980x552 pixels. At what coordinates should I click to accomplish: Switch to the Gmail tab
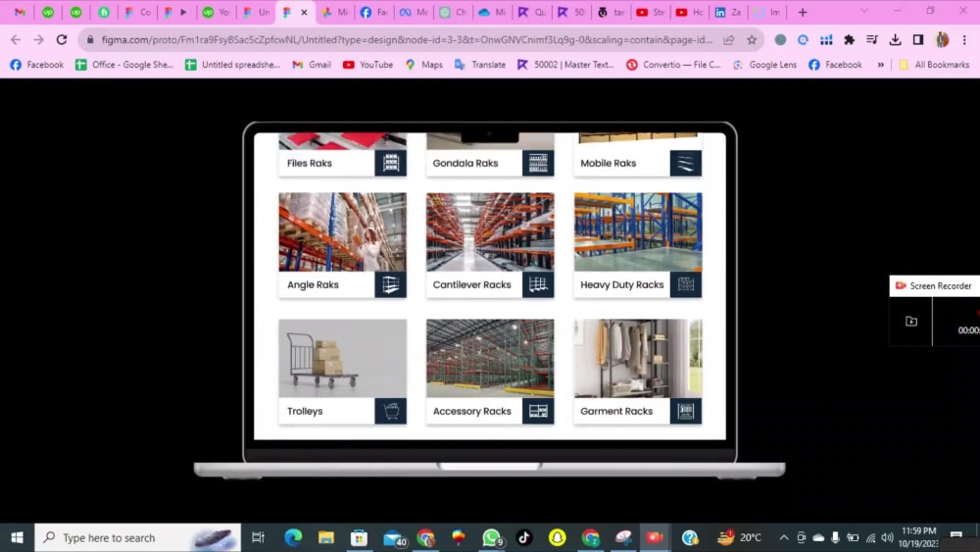pos(20,12)
